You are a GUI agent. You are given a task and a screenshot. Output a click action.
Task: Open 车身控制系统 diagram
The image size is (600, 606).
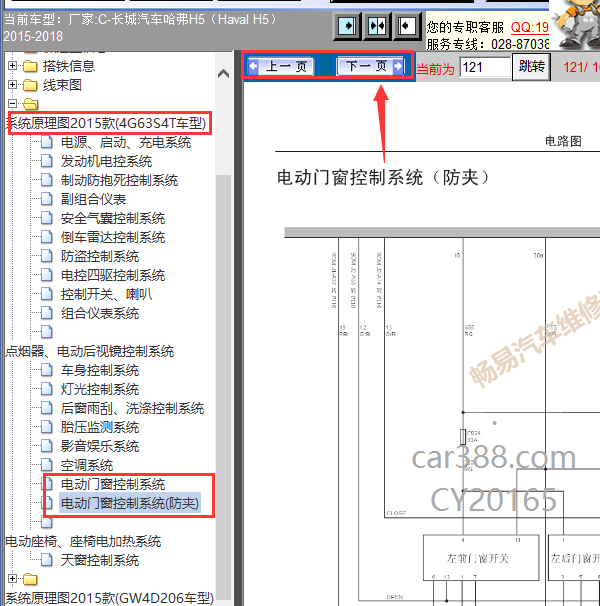coord(100,370)
